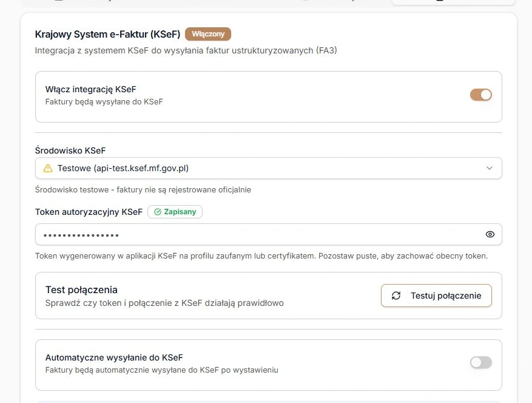532x403 pixels.
Task: Click the Włączony status badge
Action: (208, 34)
